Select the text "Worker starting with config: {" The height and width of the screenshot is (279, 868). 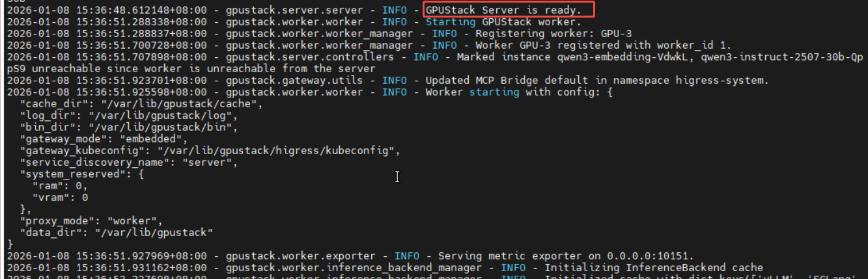coord(519,92)
